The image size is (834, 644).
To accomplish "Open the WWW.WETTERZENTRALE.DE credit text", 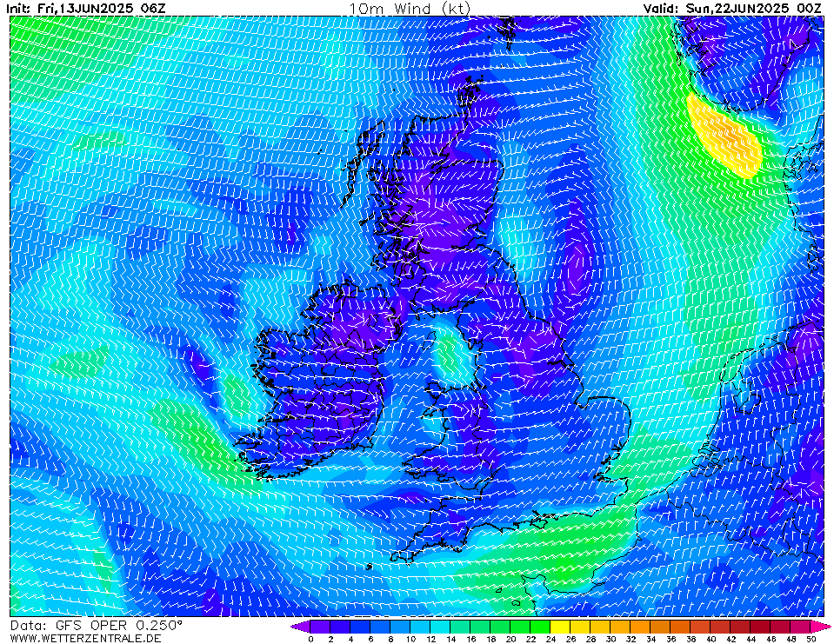I will tap(85, 638).
